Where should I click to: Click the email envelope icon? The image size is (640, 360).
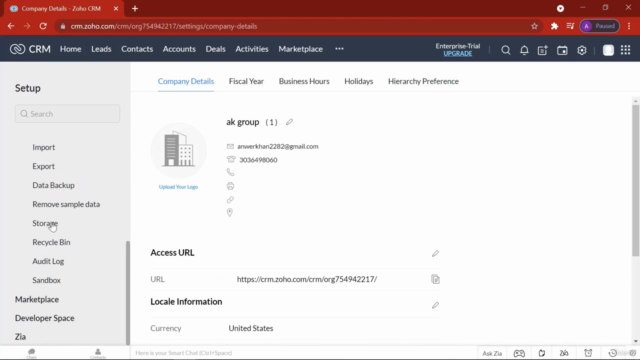230,146
